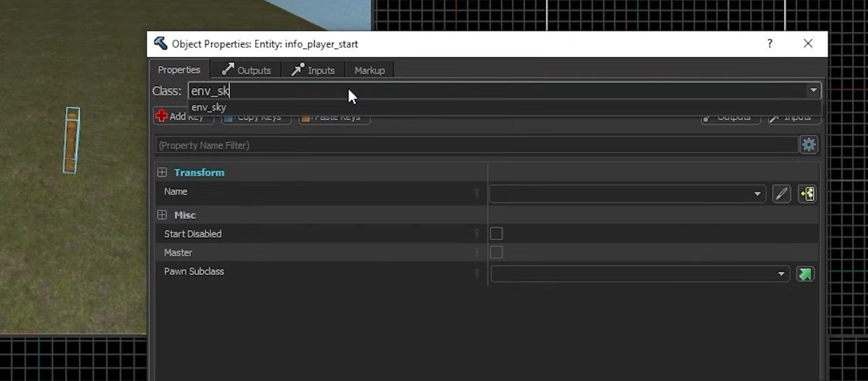This screenshot has width=868, height=381.
Task: Click the Property Name Filter field
Action: coord(476,145)
